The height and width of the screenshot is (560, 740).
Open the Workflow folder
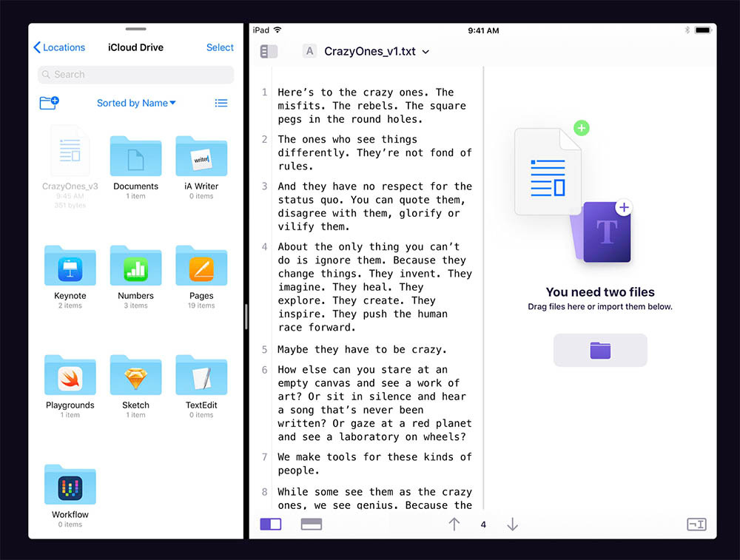click(70, 495)
